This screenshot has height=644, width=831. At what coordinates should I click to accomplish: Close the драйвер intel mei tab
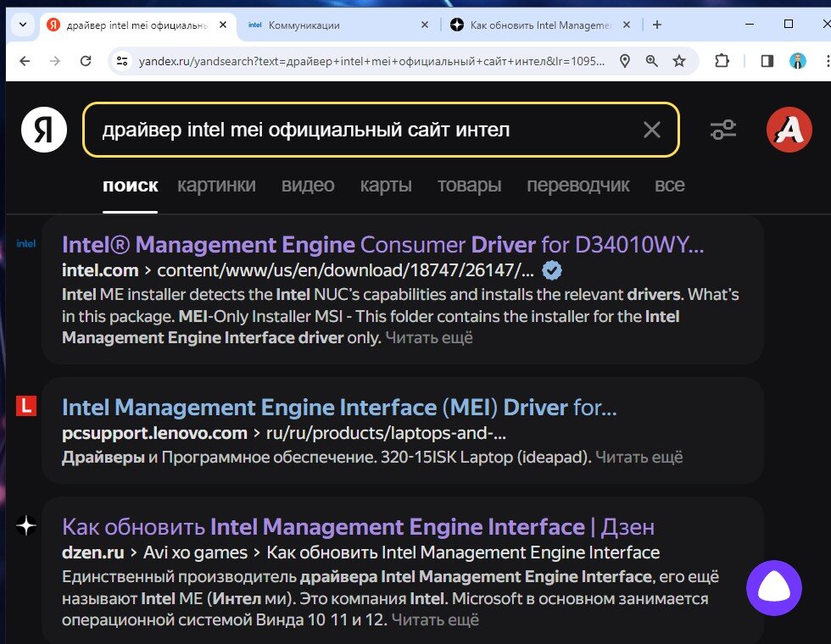223,25
